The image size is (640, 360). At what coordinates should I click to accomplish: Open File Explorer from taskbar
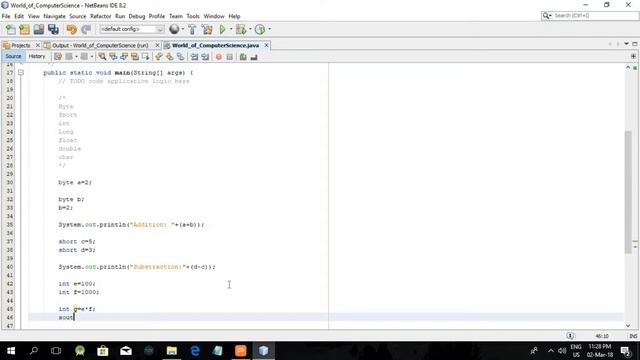172,351
